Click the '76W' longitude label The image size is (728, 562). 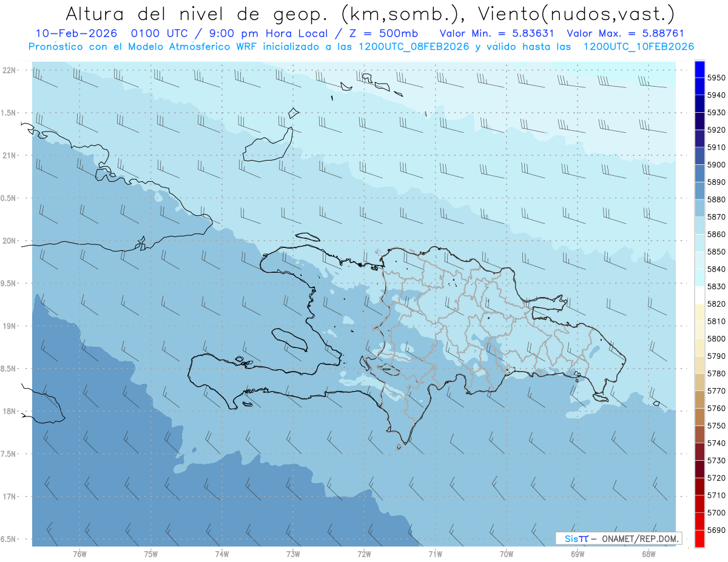point(79,554)
